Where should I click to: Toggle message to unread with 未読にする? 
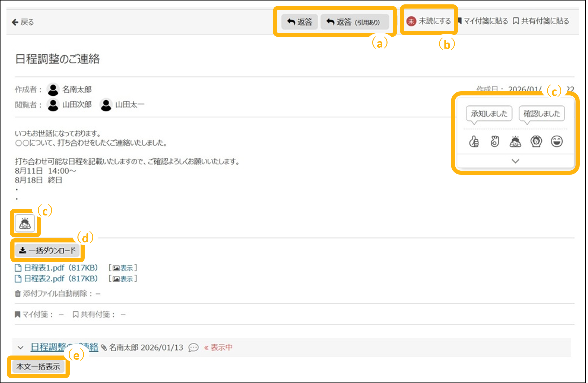429,21
